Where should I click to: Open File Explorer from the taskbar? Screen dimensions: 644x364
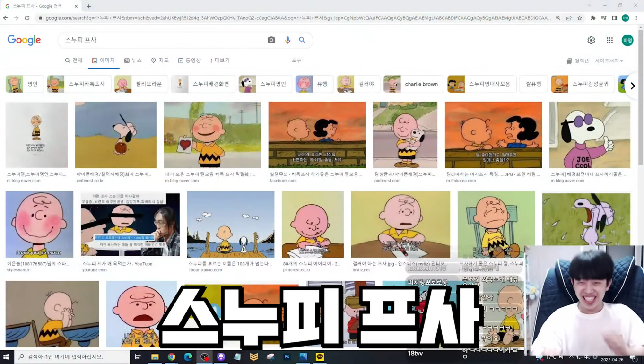pos(155,356)
